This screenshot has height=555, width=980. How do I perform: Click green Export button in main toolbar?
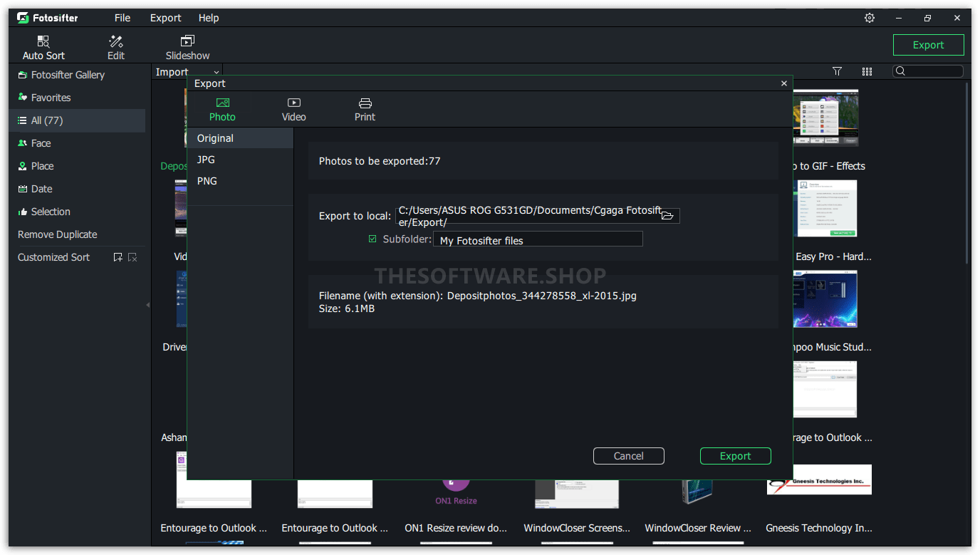point(929,45)
